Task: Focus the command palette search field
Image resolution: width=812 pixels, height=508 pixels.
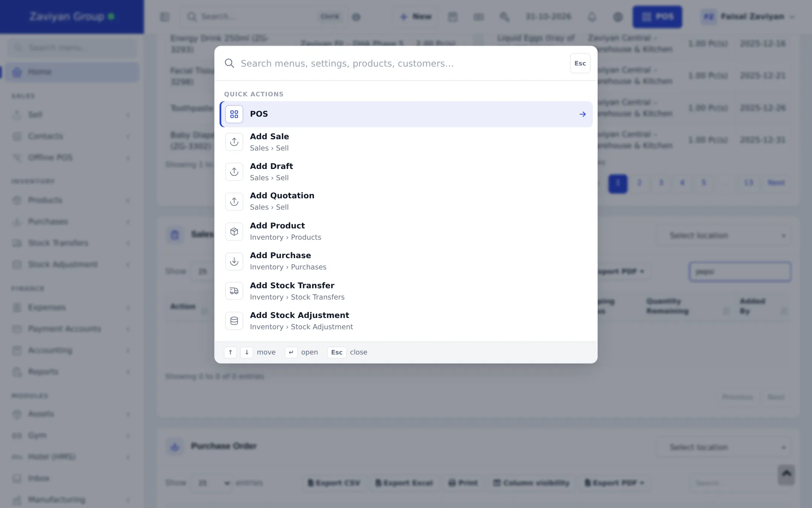Action: [402, 63]
